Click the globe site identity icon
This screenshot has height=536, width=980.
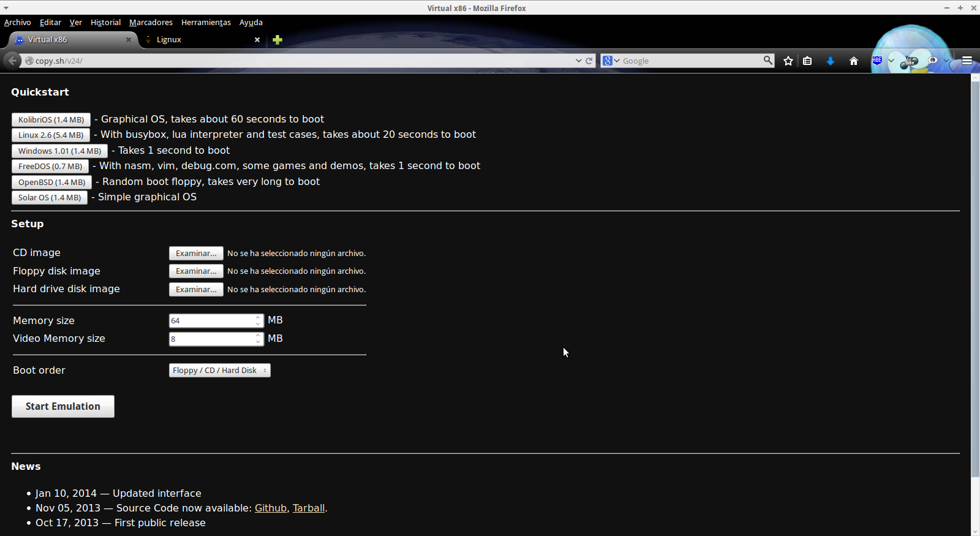pyautogui.click(x=29, y=61)
